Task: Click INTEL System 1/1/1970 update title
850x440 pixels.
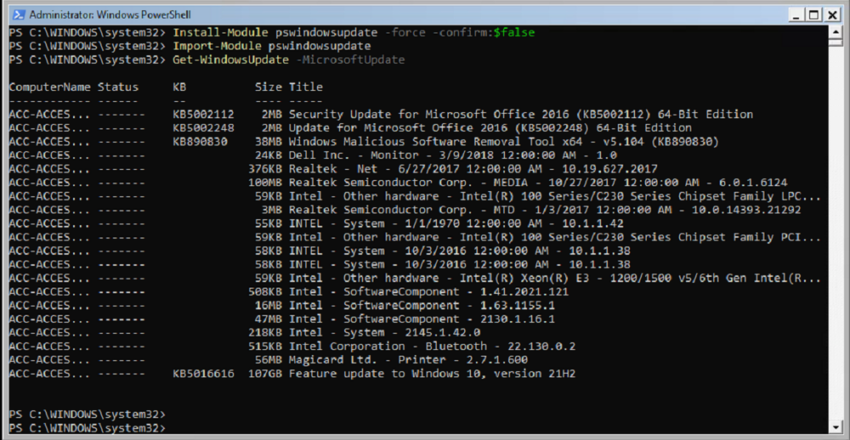Action: pyautogui.click(x=456, y=223)
